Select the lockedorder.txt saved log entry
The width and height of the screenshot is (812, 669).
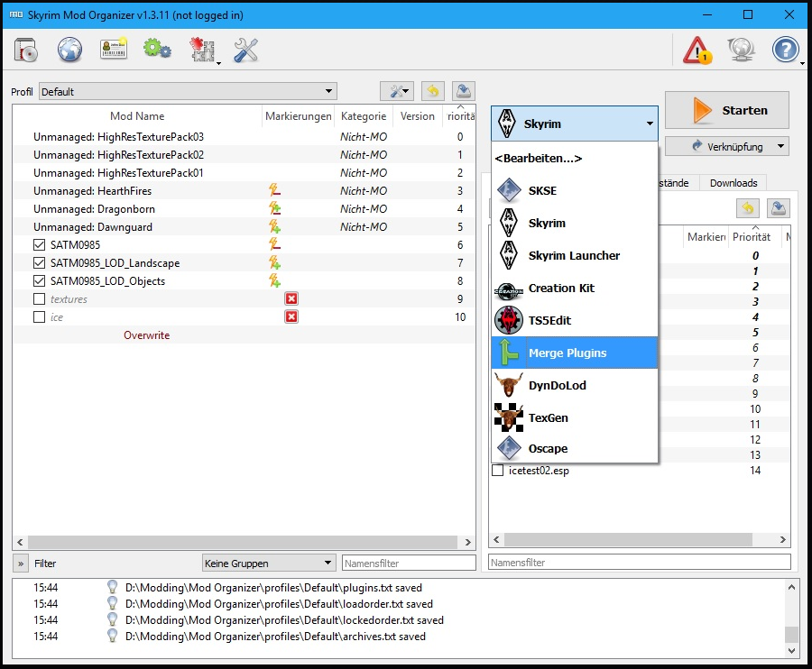click(398, 619)
